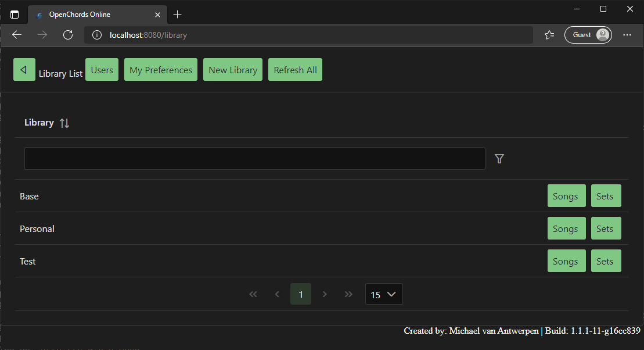Click the browser favorites star icon
The height and width of the screenshot is (350, 644).
(549, 35)
